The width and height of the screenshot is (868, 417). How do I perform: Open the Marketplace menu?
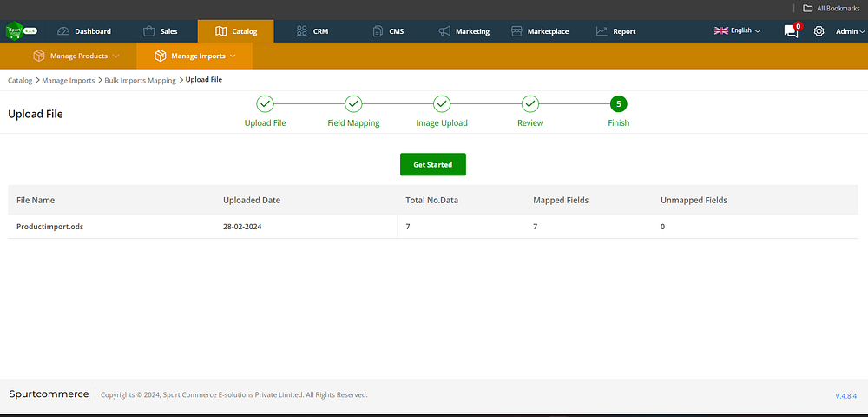tap(540, 31)
